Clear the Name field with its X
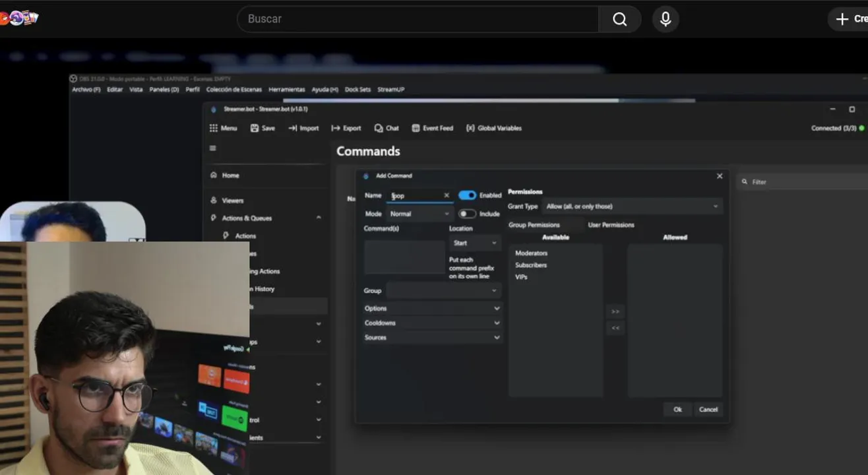 pos(447,195)
